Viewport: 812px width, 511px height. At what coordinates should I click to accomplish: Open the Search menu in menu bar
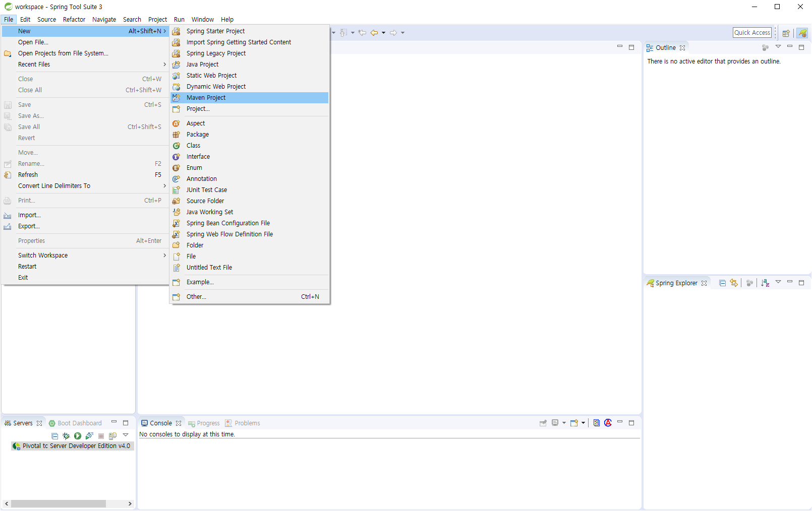coord(132,20)
